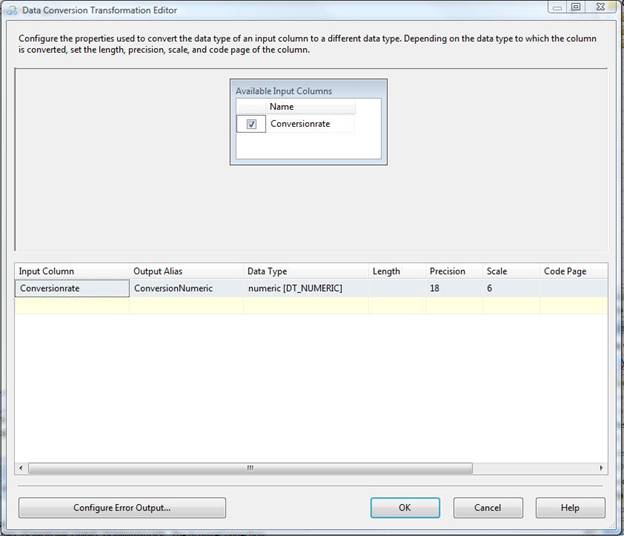This screenshot has height=536, width=624.
Task: Click the Output Alias column header
Action: click(x=186, y=271)
